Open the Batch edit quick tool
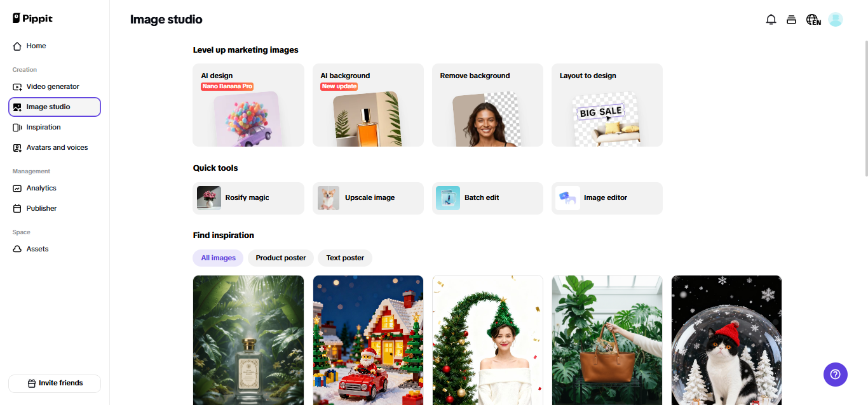868x405 pixels. [487, 198]
